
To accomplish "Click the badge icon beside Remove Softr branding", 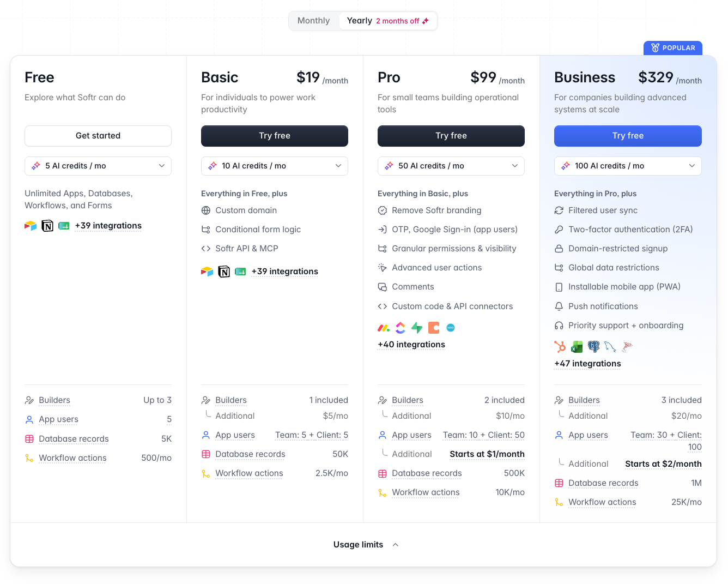I will (383, 210).
